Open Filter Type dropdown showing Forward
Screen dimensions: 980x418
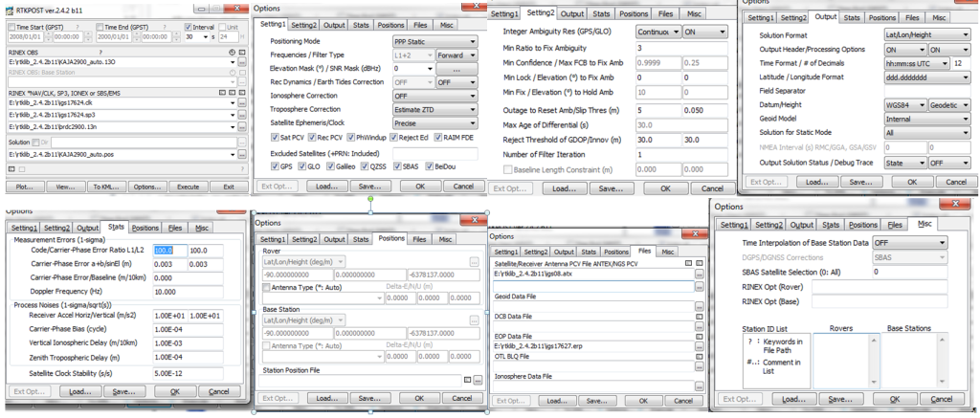[457, 55]
